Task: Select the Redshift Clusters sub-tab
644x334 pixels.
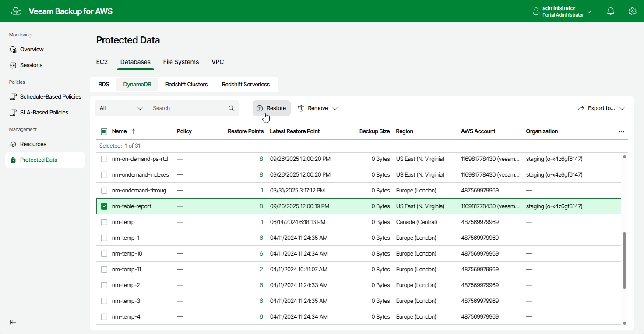Action: pyautogui.click(x=187, y=85)
